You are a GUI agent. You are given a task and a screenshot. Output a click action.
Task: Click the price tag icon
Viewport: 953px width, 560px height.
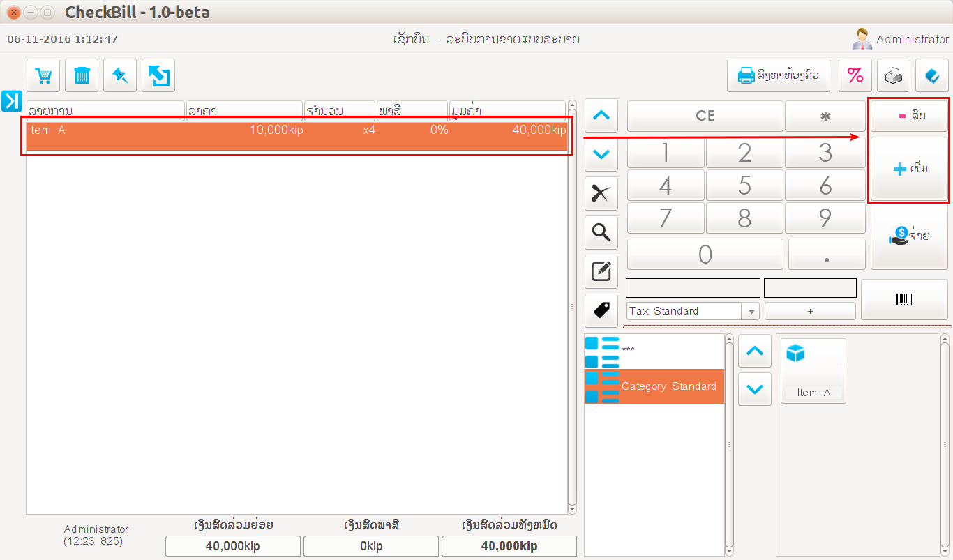coord(601,310)
